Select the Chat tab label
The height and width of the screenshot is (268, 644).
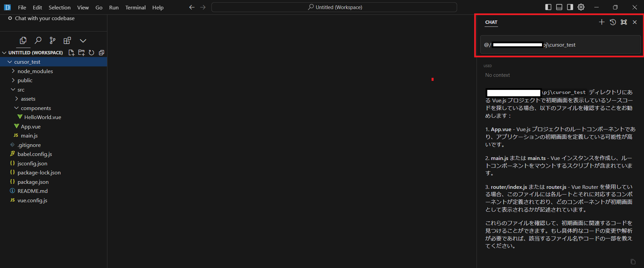pyautogui.click(x=491, y=22)
